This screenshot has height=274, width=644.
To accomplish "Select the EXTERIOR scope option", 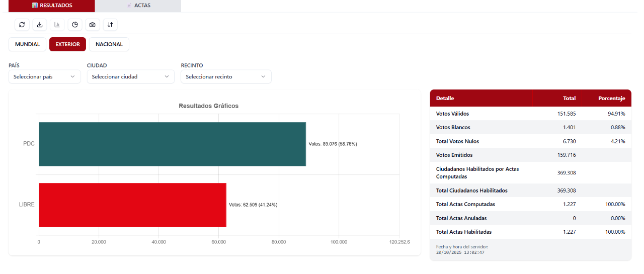I will tap(67, 44).
